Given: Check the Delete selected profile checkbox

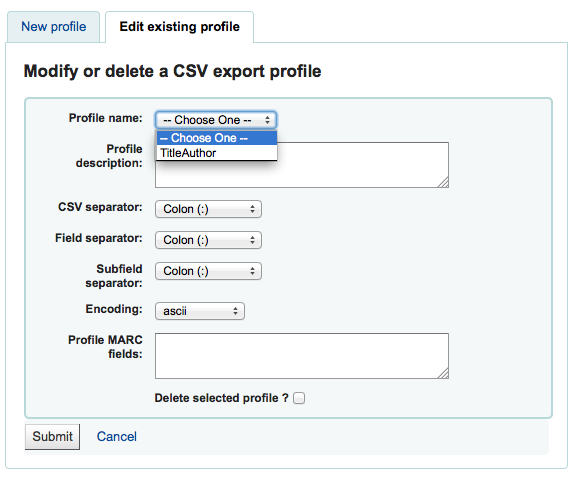Looking at the screenshot, I should [x=299, y=398].
